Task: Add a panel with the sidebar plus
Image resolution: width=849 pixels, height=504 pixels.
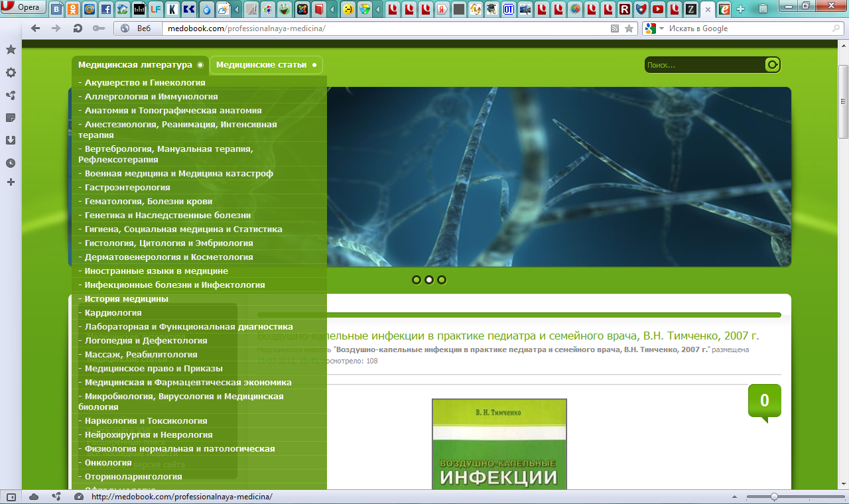Action: click(x=11, y=182)
